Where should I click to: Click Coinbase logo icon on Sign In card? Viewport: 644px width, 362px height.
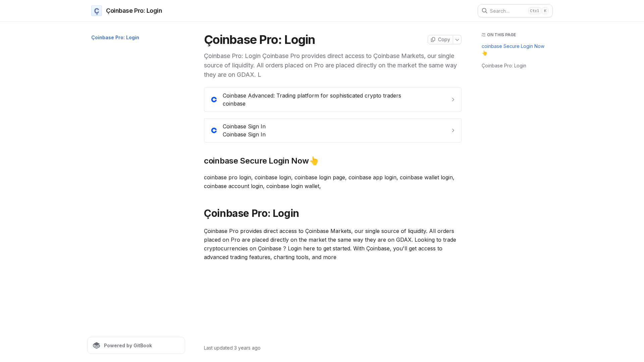214,130
